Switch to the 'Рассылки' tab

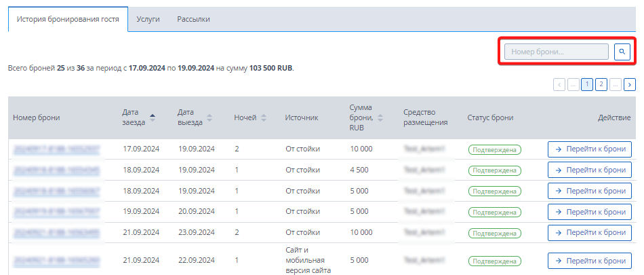(x=193, y=19)
